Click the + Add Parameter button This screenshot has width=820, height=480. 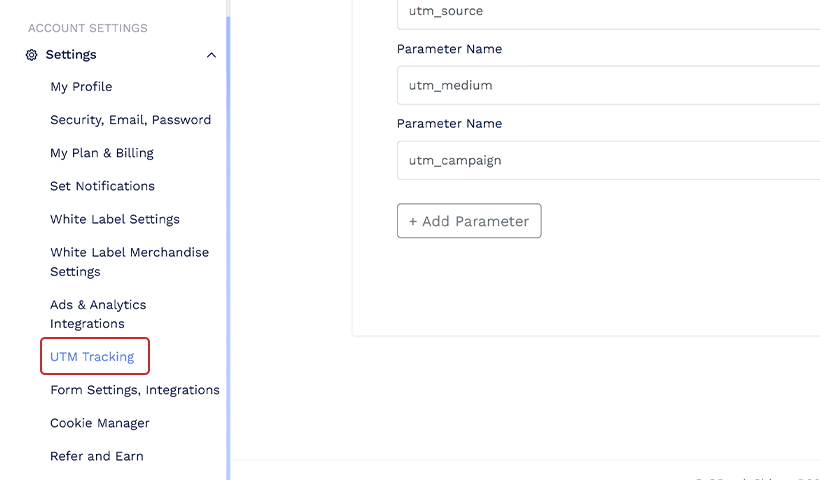[469, 221]
